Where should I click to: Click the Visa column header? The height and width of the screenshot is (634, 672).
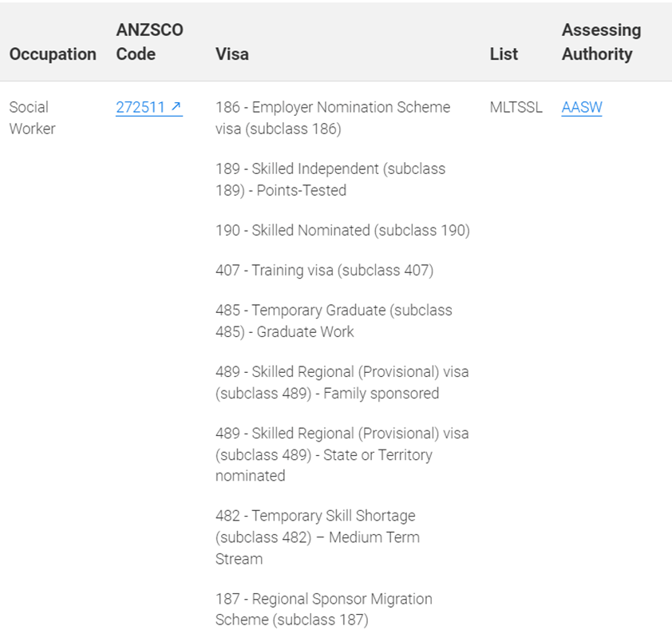click(232, 54)
